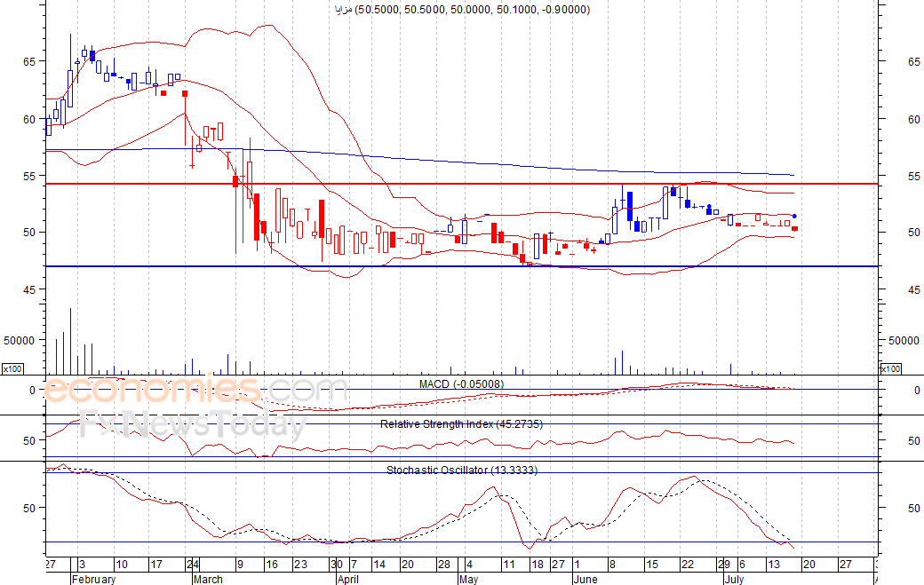This screenshot has width=924, height=585.
Task: Click the Stochastic Oscillator title
Action: pyautogui.click(x=462, y=470)
